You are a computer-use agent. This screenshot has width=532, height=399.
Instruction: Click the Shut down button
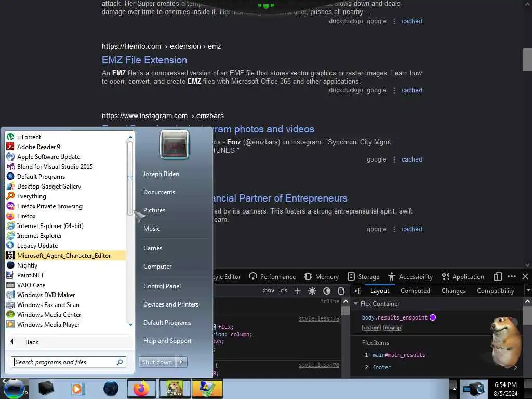pos(157,362)
